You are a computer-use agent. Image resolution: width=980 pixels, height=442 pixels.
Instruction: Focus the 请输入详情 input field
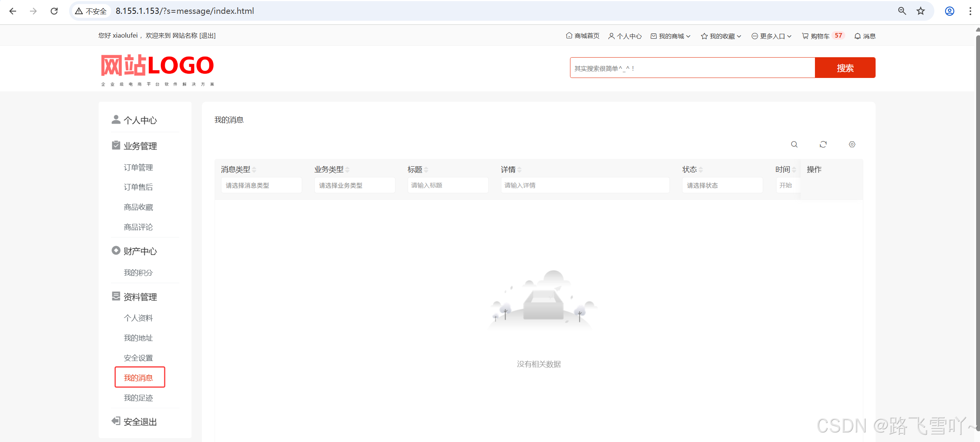click(x=585, y=185)
